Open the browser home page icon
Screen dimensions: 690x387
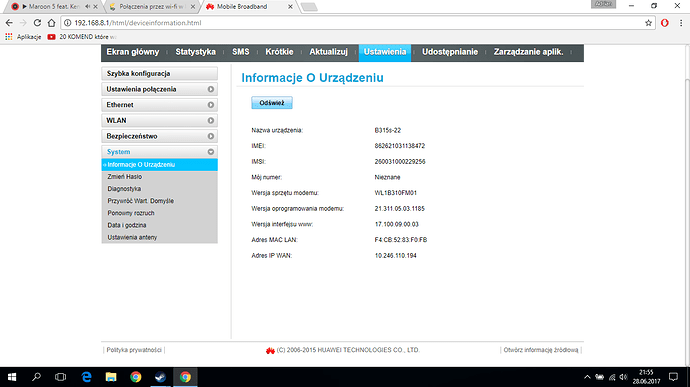pyautogui.click(x=51, y=23)
